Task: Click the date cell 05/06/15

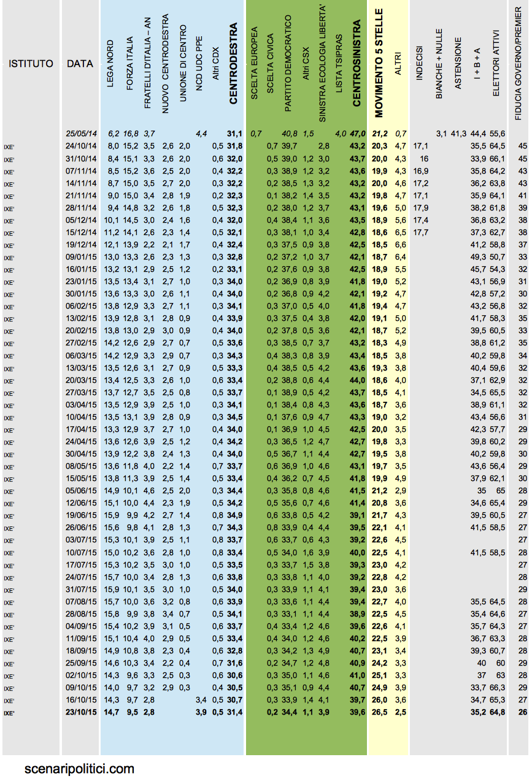Action: [81, 491]
